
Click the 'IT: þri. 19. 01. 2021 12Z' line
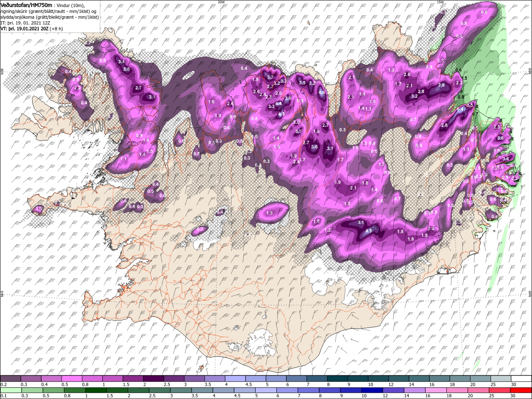point(25,23)
